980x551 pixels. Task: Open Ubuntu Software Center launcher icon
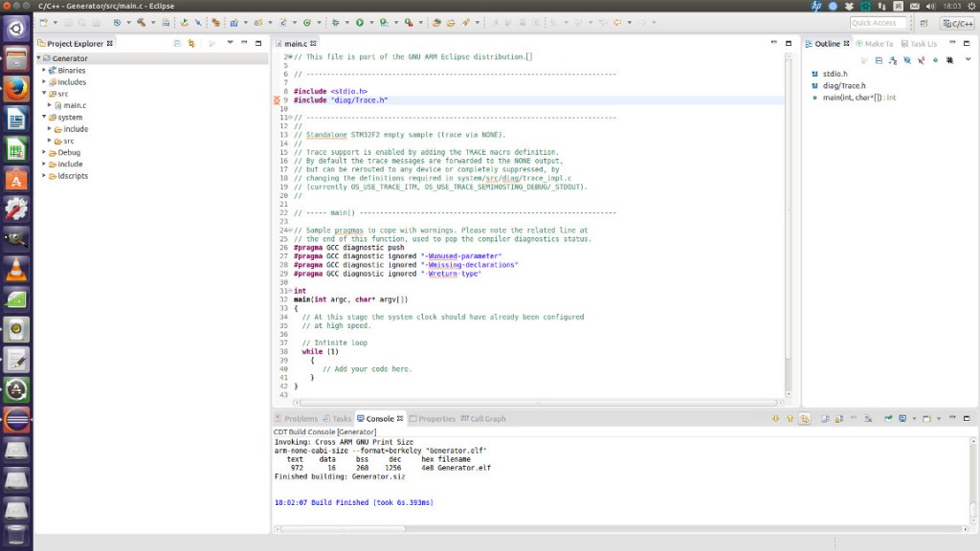pyautogui.click(x=16, y=179)
